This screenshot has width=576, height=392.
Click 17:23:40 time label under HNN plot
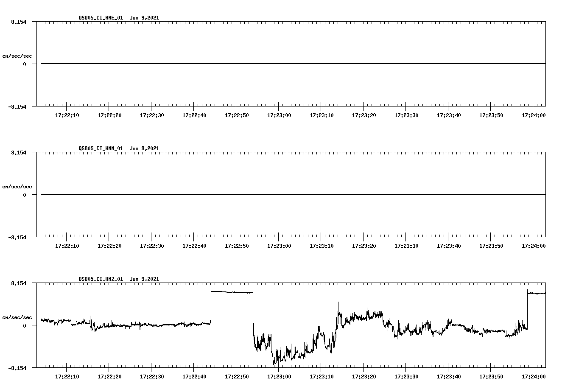point(449,246)
